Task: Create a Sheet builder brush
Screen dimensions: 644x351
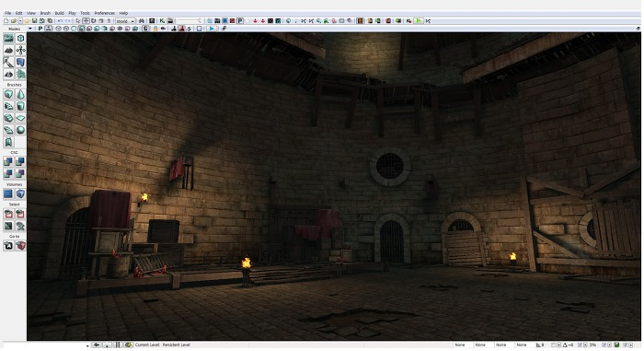Action: point(20,118)
